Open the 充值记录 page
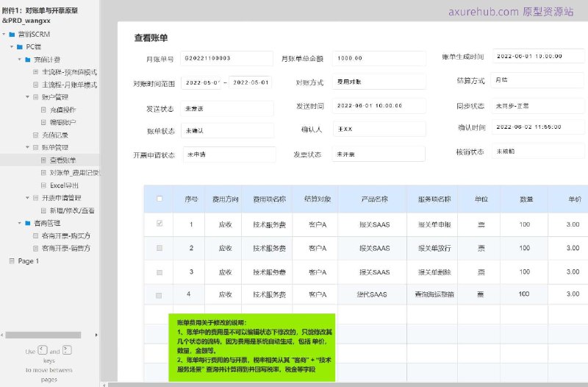 54,135
